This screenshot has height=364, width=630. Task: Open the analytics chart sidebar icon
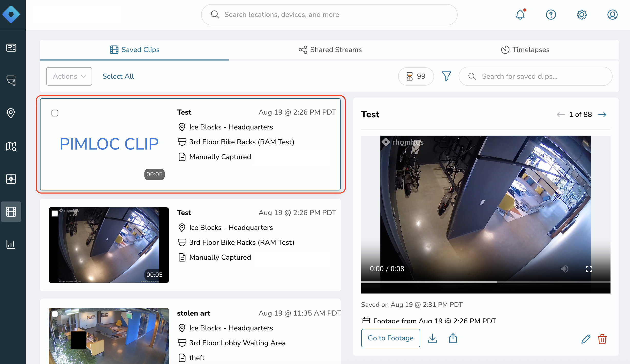11,245
